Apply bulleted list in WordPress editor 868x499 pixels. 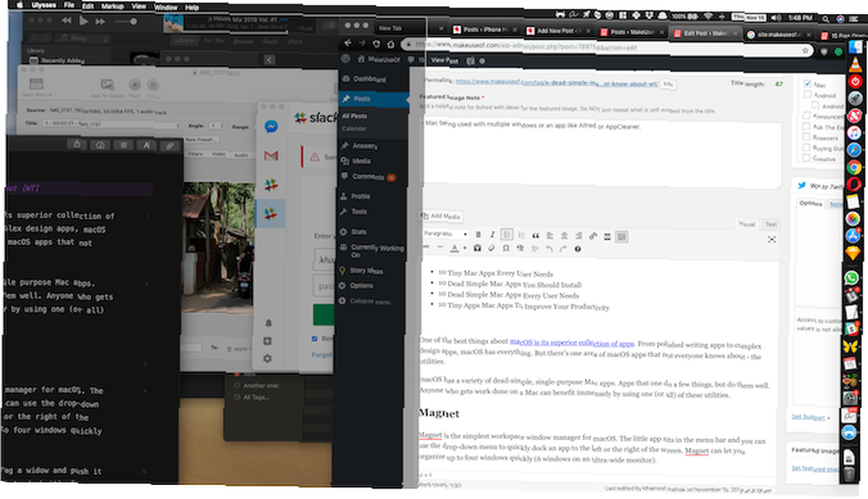pyautogui.click(x=507, y=234)
